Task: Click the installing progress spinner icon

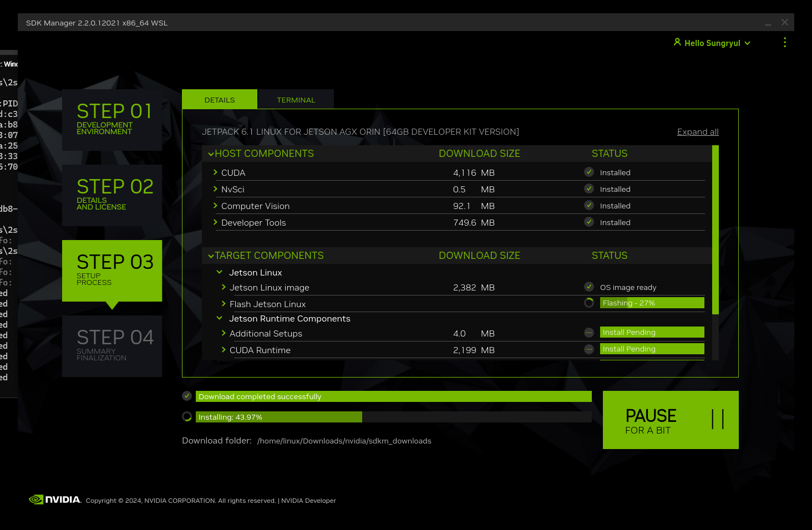Action: click(187, 416)
